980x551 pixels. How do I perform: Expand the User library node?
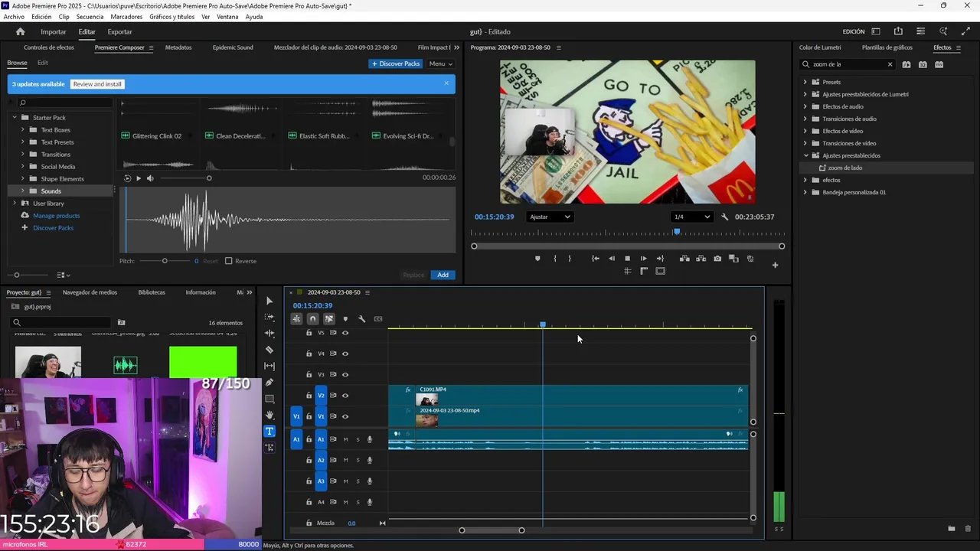(15, 204)
